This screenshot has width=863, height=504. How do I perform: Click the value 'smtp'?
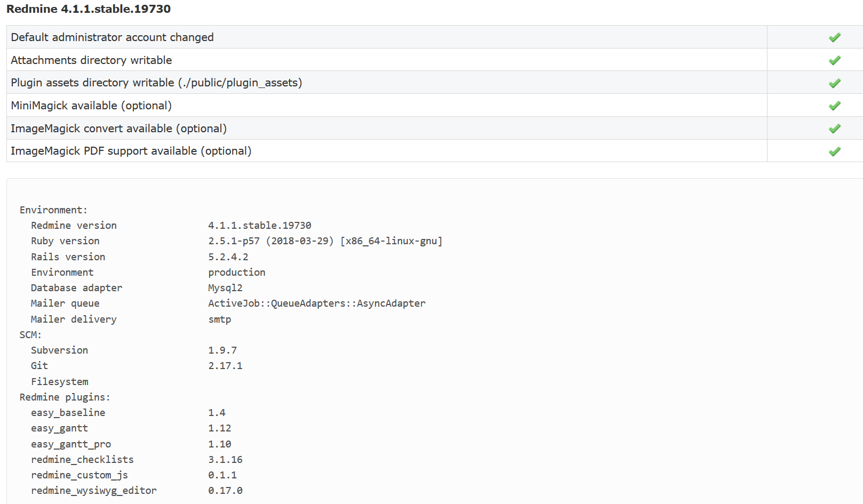[220, 319]
